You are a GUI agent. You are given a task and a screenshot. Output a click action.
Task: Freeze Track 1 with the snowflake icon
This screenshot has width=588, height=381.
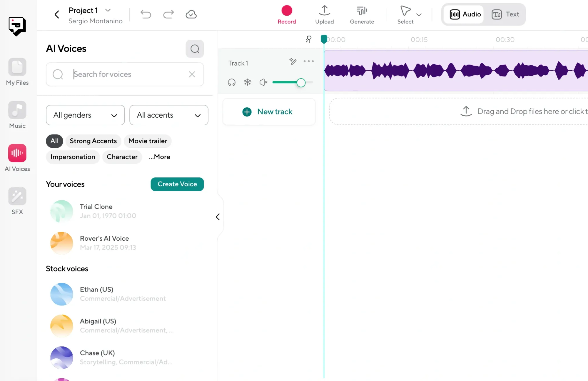[247, 82]
